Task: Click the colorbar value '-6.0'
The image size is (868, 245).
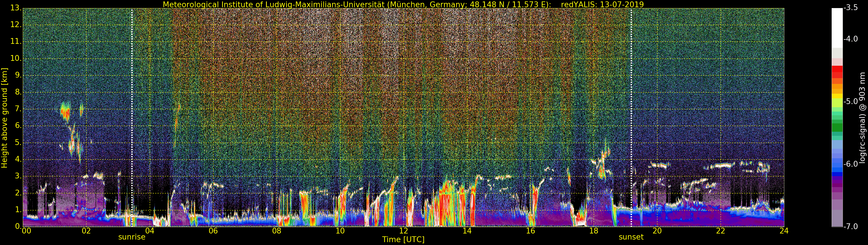Action: coord(851,164)
